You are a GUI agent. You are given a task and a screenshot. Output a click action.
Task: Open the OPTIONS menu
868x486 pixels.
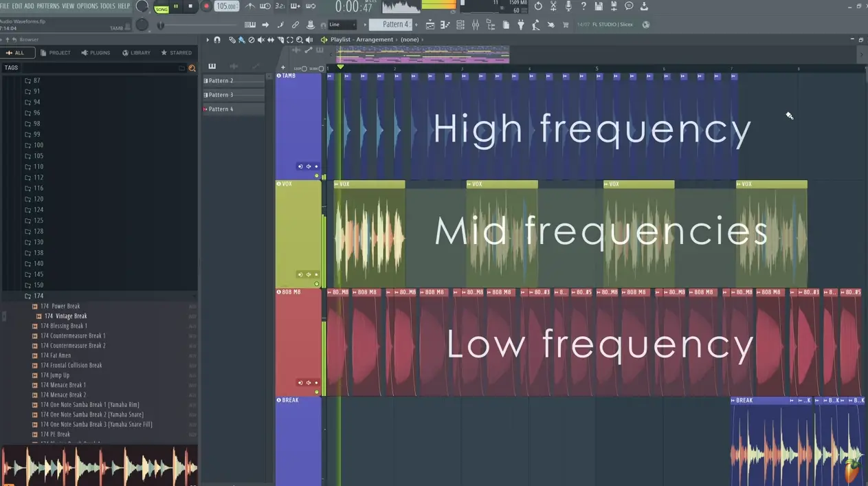tap(87, 5)
